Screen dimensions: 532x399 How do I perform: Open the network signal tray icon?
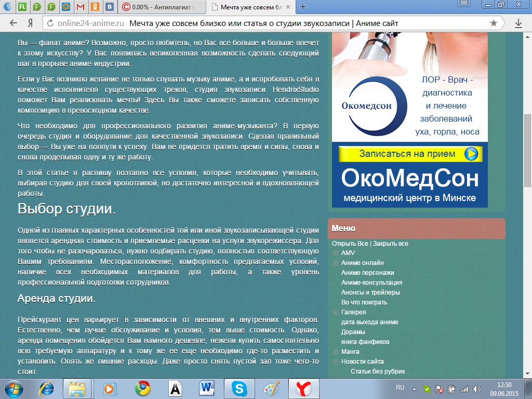tap(464, 389)
